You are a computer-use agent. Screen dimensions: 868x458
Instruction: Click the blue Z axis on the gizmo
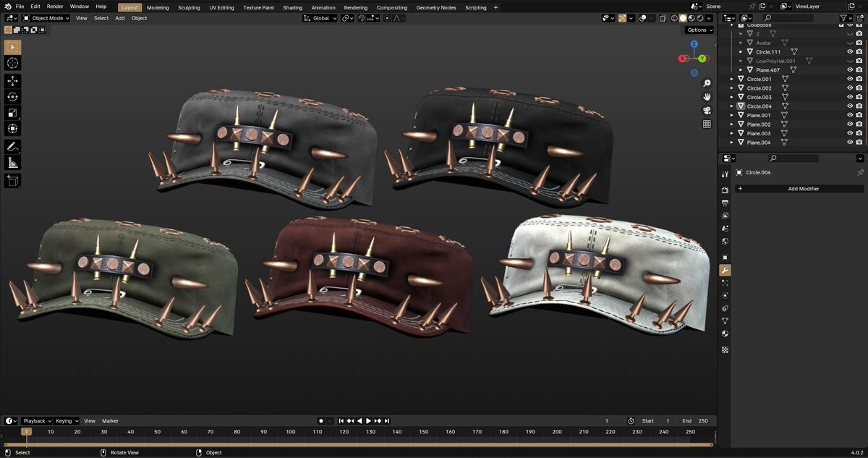tap(694, 44)
